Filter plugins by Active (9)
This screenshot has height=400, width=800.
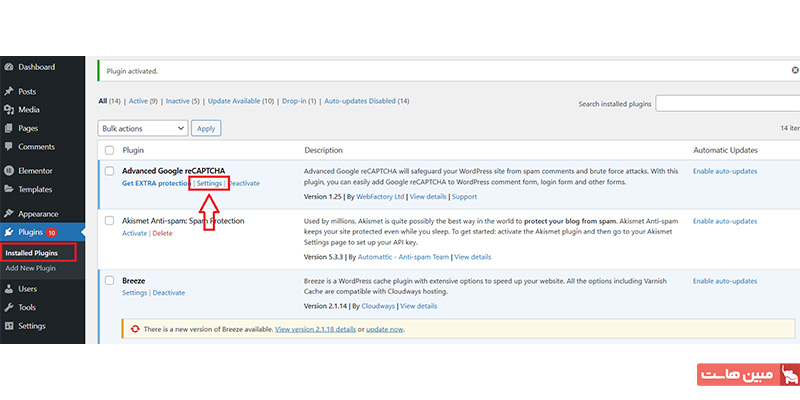click(143, 101)
